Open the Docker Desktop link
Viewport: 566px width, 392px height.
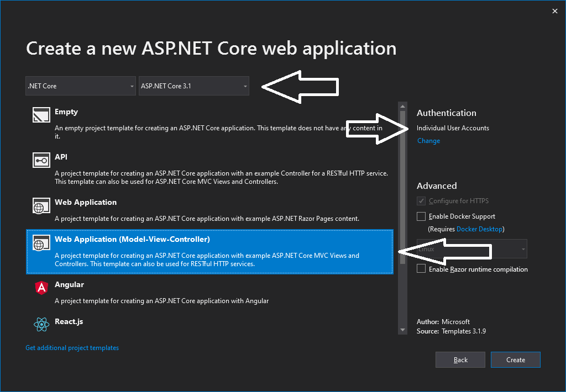click(x=479, y=229)
